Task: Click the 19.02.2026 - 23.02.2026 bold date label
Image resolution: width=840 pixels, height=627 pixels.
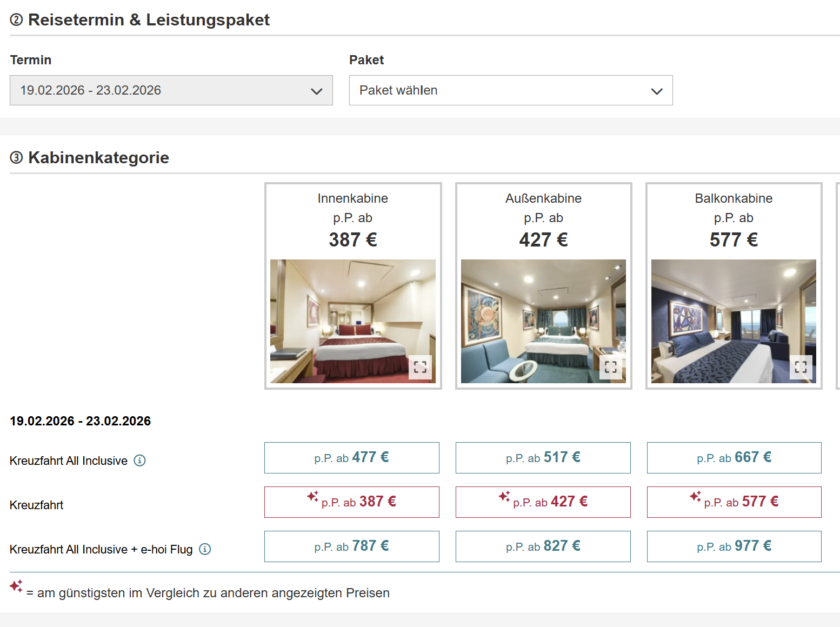Action: (x=80, y=421)
